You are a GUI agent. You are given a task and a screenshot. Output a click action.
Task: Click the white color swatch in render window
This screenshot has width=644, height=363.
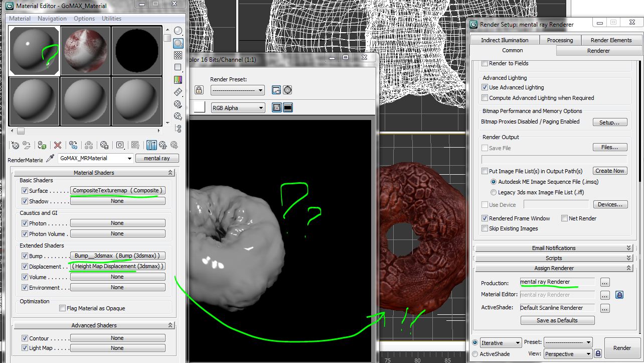(x=200, y=107)
